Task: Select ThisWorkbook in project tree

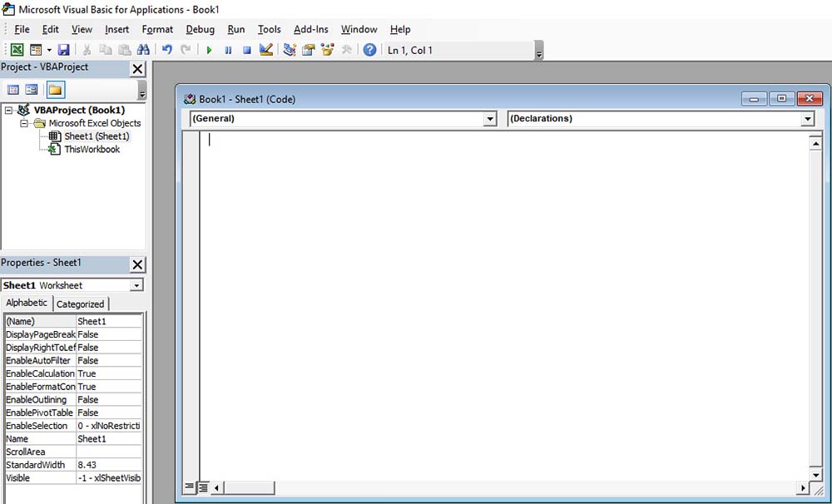Action: (92, 150)
